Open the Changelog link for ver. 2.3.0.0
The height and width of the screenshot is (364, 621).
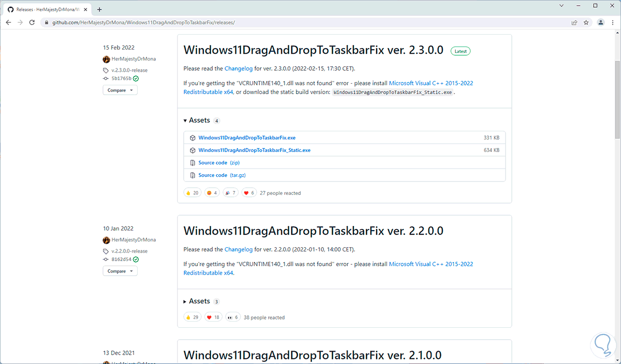pyautogui.click(x=239, y=68)
